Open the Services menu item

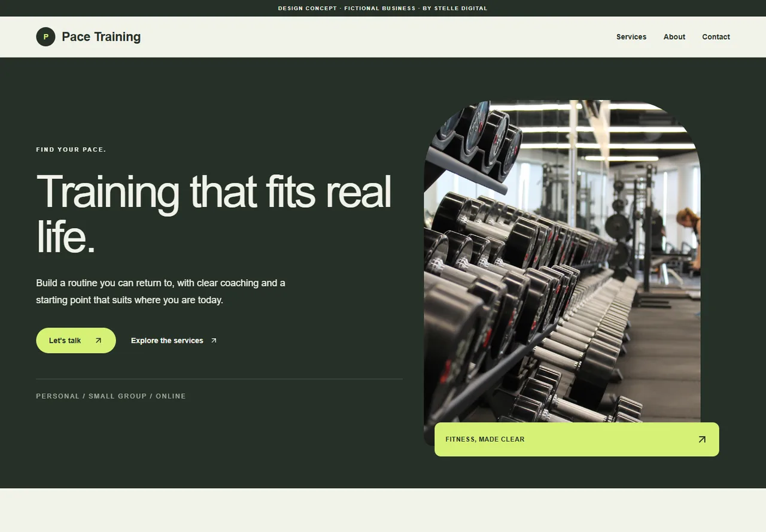click(631, 37)
